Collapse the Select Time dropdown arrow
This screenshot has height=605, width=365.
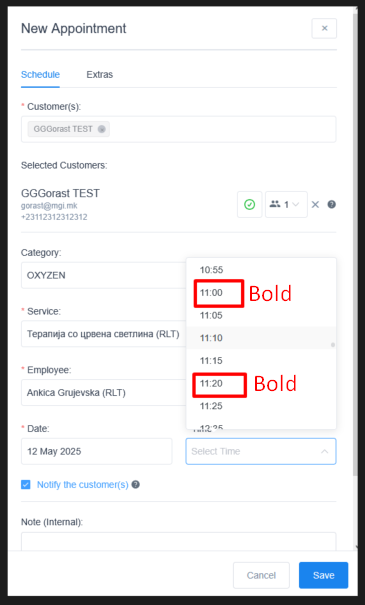[325, 451]
